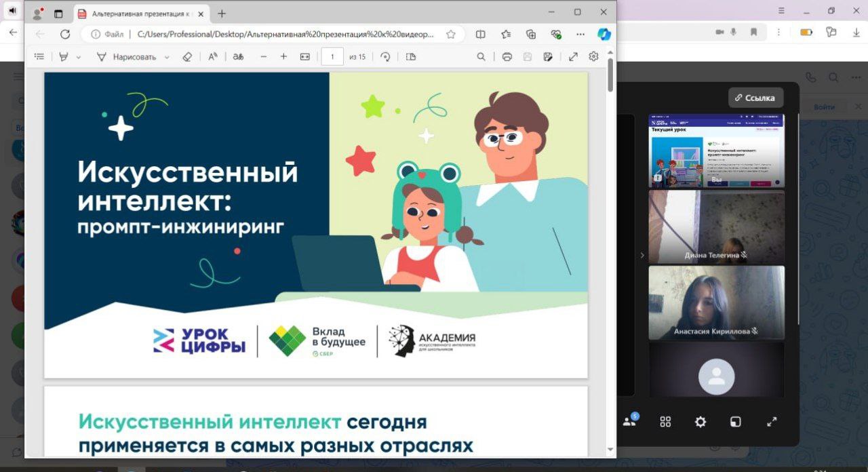The width and height of the screenshot is (868, 472).
Task: Start a voice call from the chat header
Action: (810, 77)
